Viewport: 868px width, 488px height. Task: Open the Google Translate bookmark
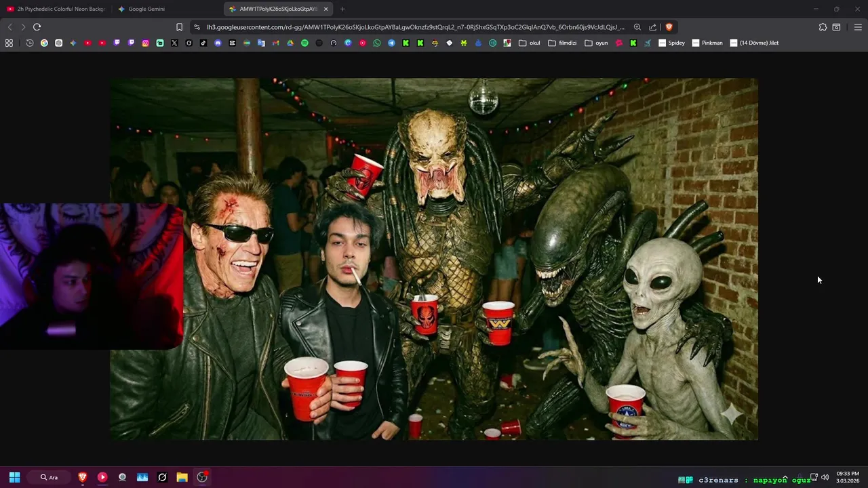261,43
